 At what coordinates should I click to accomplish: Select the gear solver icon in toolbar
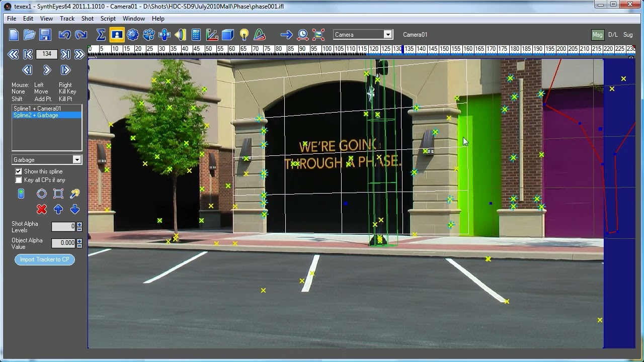(x=133, y=35)
